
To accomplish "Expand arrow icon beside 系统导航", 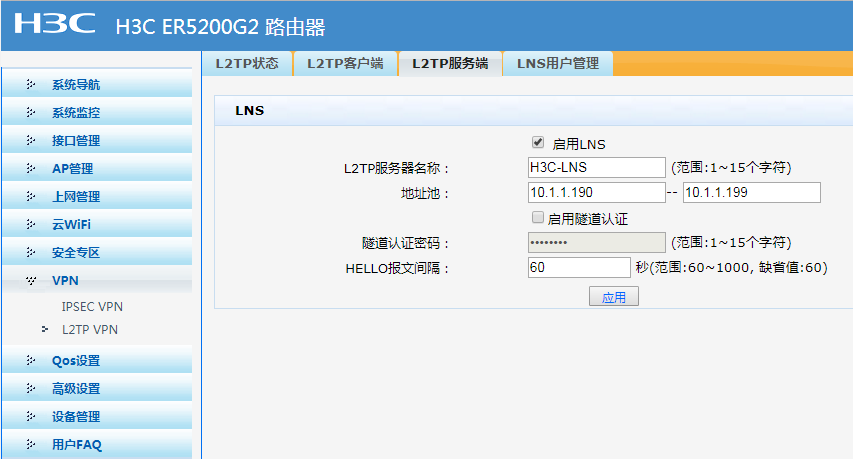I will pos(30,84).
